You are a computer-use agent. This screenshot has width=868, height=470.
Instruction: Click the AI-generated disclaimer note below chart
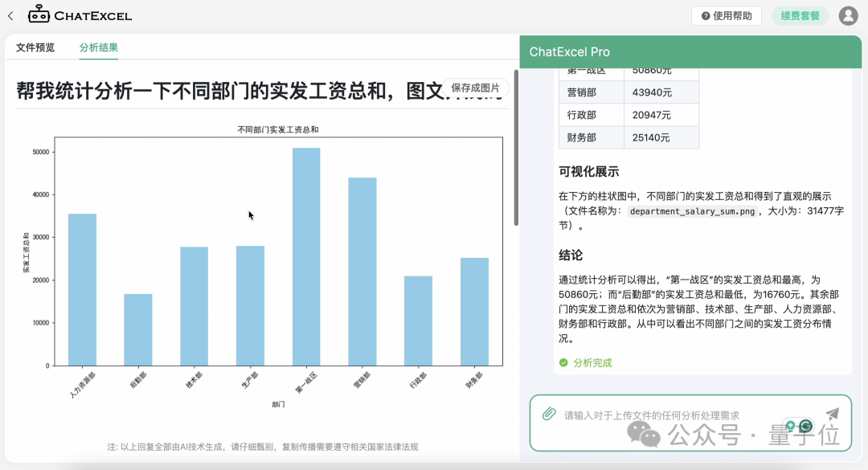pyautogui.click(x=262, y=447)
